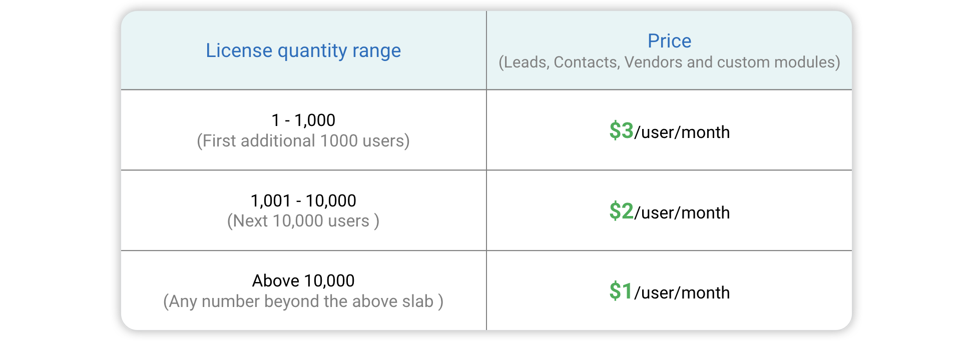Viewport: 980px width, 343px height.
Task: Click the phrase 'Any number beyond'
Action: tap(244, 301)
